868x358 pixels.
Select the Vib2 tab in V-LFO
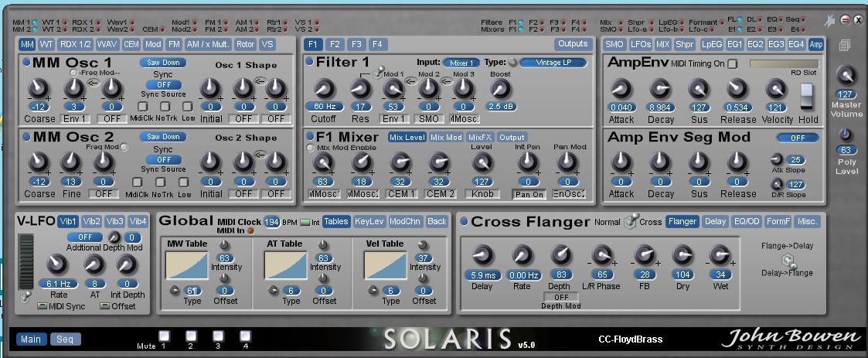(x=92, y=222)
